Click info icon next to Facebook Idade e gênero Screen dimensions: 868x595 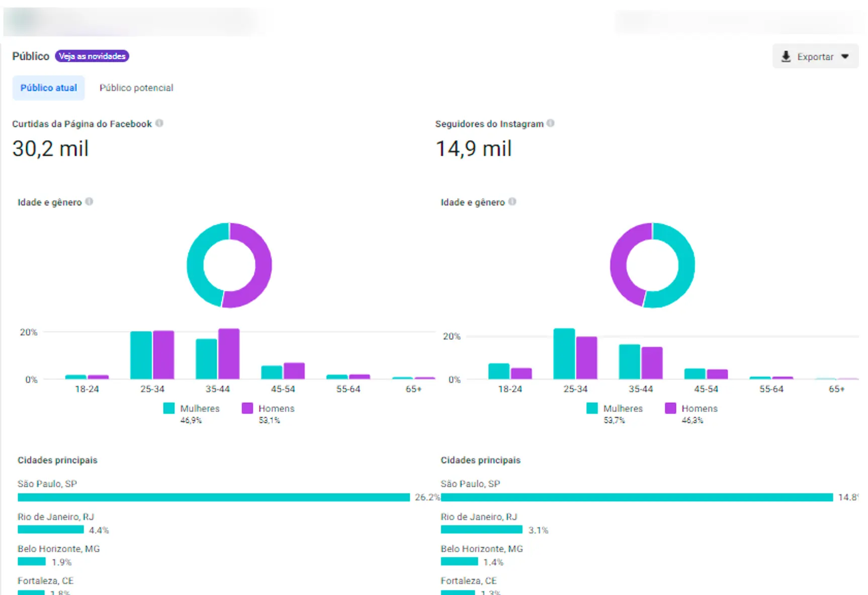click(x=89, y=202)
